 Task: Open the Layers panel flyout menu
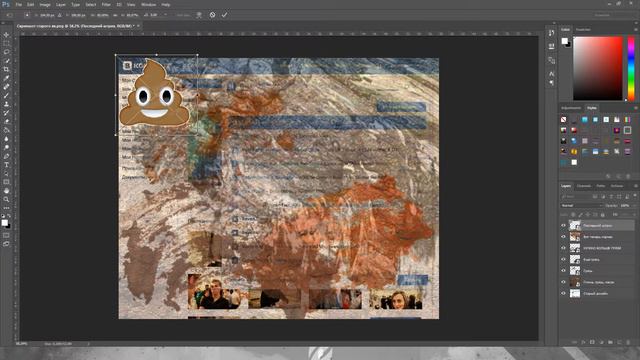(x=636, y=186)
